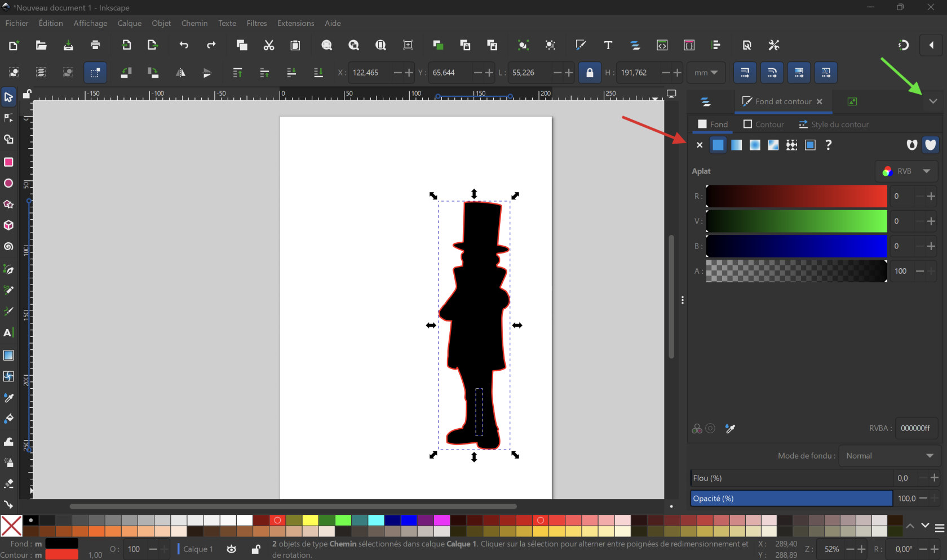Viewport: 947px width, 560px height.
Task: Toggle Calque 1 layer visibility eye
Action: tap(232, 549)
